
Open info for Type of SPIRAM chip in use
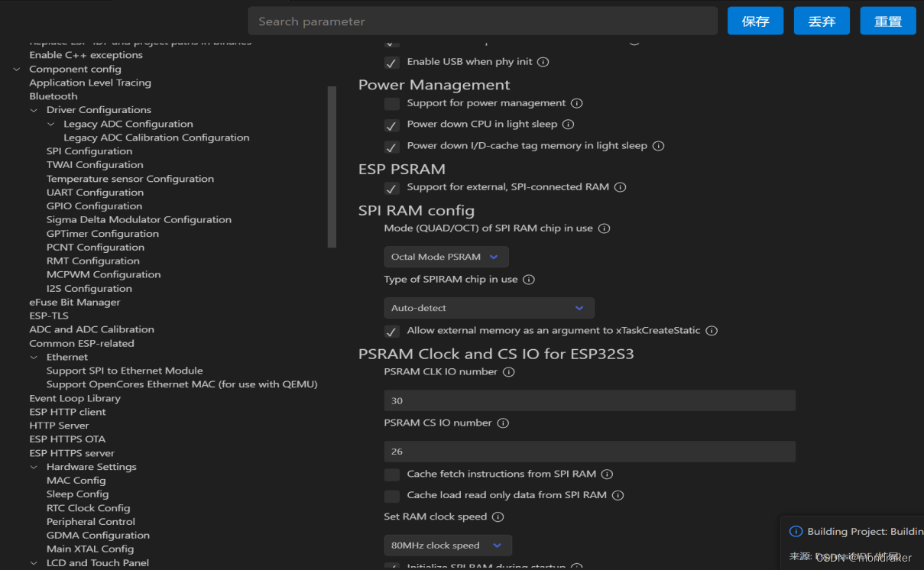pyautogui.click(x=528, y=279)
